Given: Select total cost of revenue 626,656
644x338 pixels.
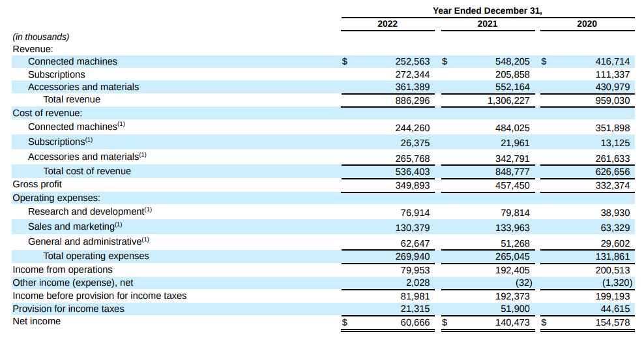Looking at the screenshot, I should [612, 172].
